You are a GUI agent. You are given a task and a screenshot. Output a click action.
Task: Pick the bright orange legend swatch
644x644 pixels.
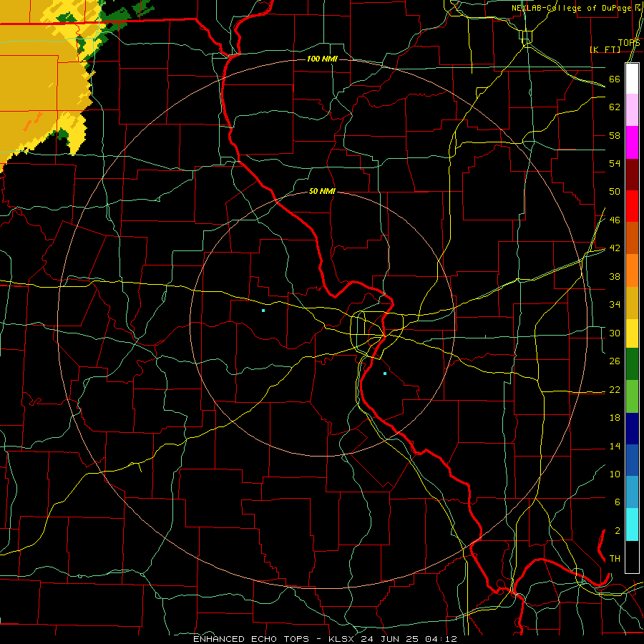(x=632, y=270)
